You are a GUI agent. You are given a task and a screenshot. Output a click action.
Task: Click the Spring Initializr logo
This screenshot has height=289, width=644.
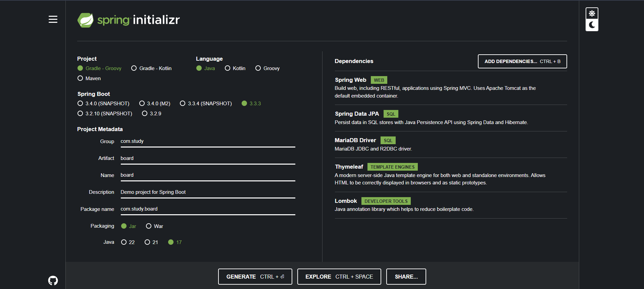click(129, 20)
